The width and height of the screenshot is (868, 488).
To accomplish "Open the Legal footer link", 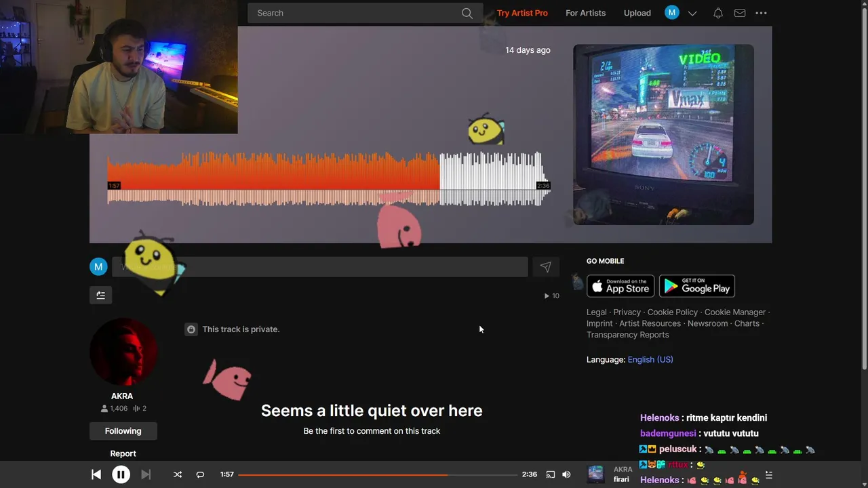I will pyautogui.click(x=597, y=312).
